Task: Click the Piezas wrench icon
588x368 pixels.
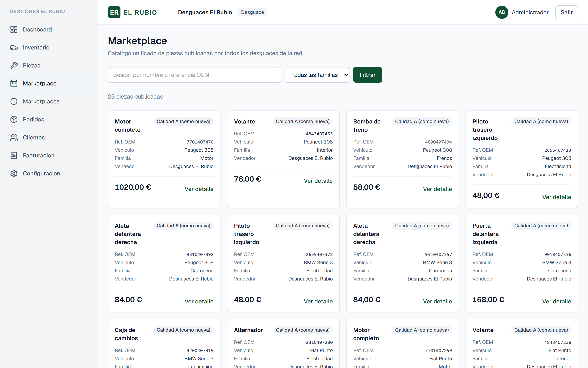Action: click(x=14, y=65)
